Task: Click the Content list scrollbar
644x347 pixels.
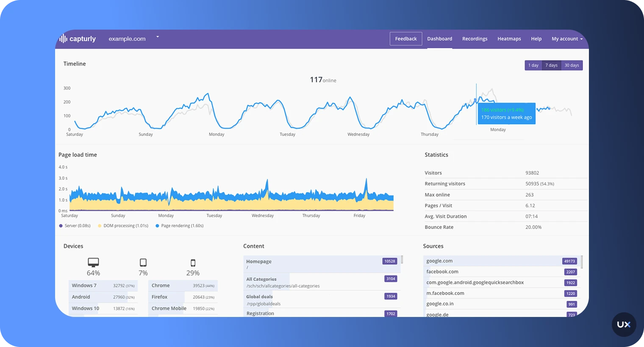Action: click(402, 259)
